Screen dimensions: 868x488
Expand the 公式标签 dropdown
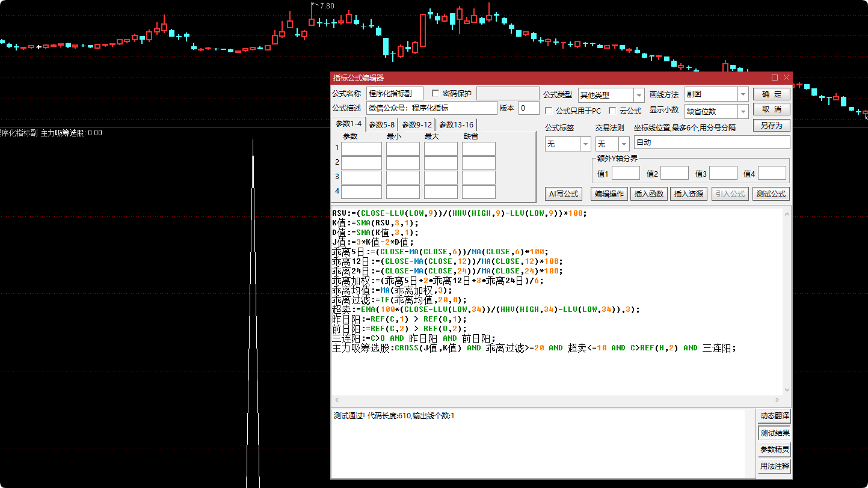(568, 144)
